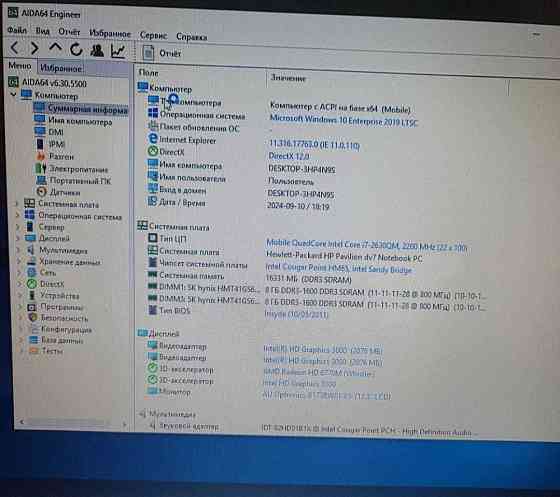The height and width of the screenshot is (497, 560).
Task: Click the Безопасность shield icon
Action: [x=33, y=317]
